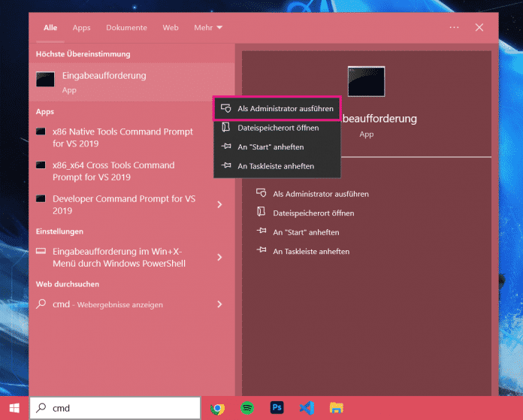Image resolution: width=523 pixels, height=420 pixels.
Task: Click the Windows Start button
Action: tap(14, 409)
